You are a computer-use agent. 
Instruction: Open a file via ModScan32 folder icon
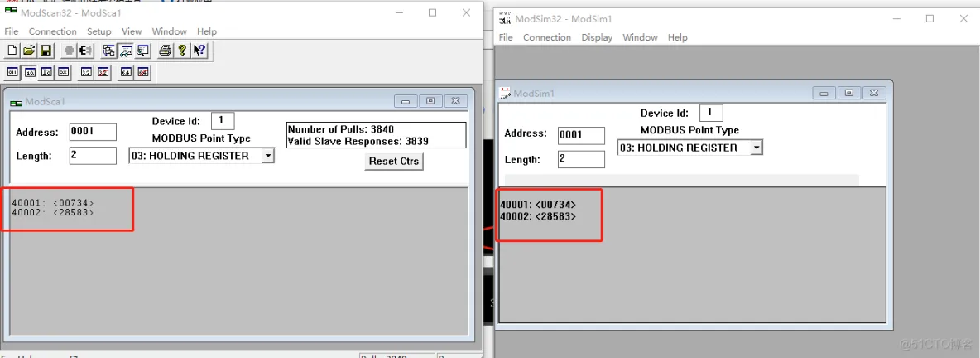[29, 51]
